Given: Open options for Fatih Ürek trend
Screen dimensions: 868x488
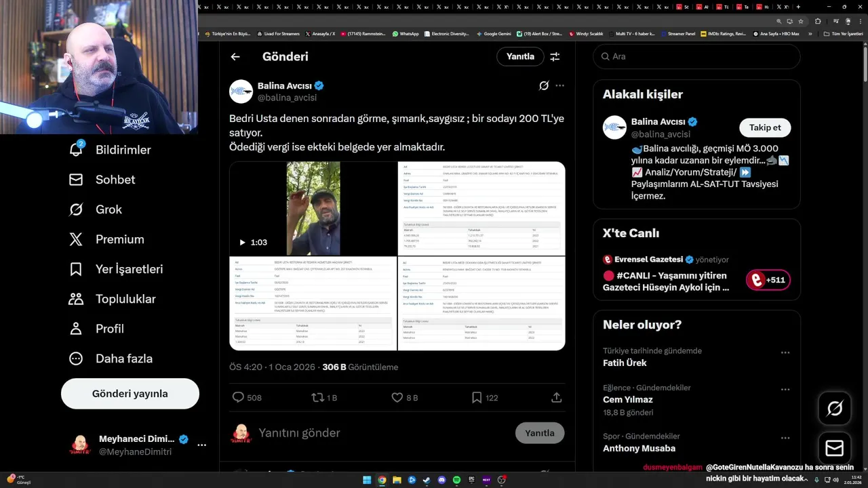Looking at the screenshot, I should pos(785,352).
